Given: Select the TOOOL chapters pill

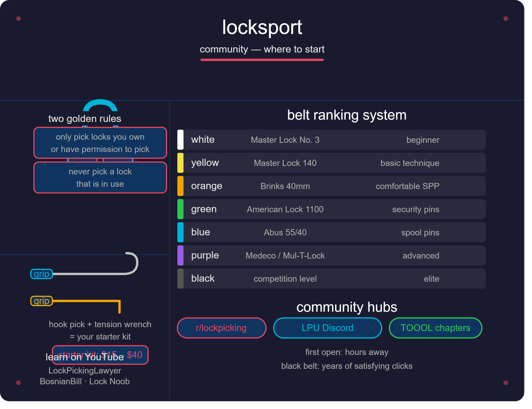Looking at the screenshot, I should click(x=435, y=328).
